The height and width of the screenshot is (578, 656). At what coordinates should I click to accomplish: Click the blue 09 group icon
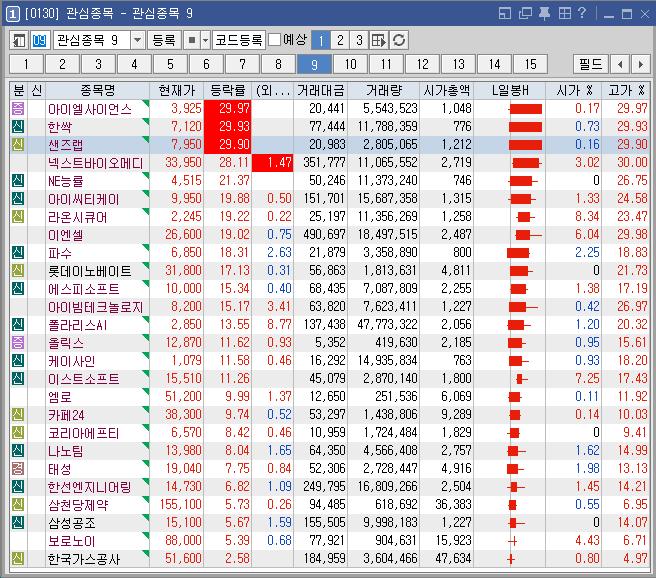(40, 41)
